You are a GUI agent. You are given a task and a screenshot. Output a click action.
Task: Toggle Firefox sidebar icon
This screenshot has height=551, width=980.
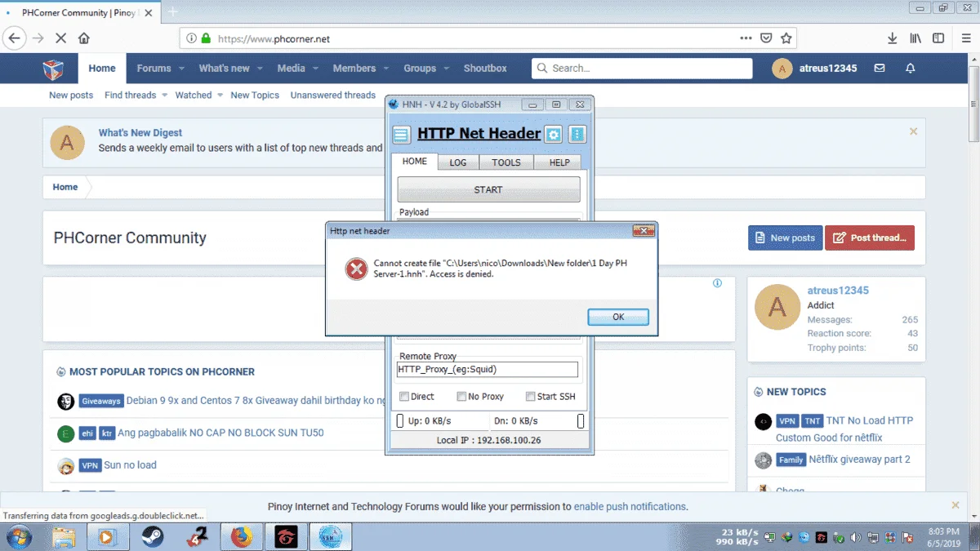coord(939,38)
